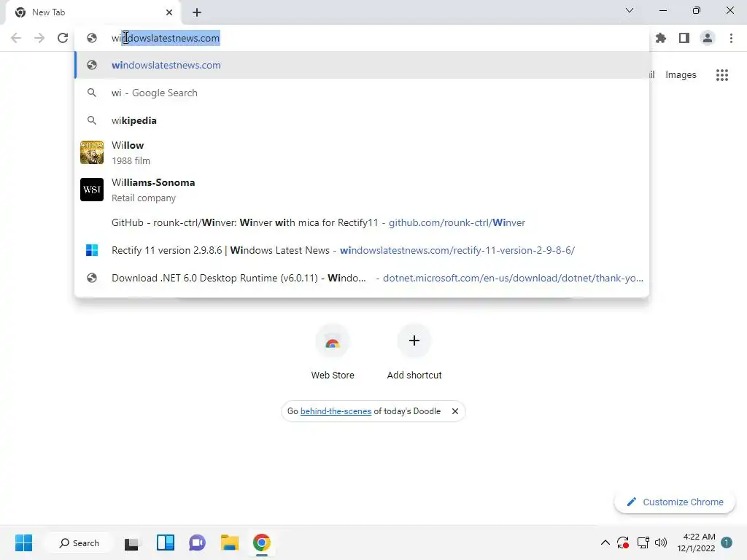
Task: Open the Extensions puzzle icon
Action: click(661, 38)
